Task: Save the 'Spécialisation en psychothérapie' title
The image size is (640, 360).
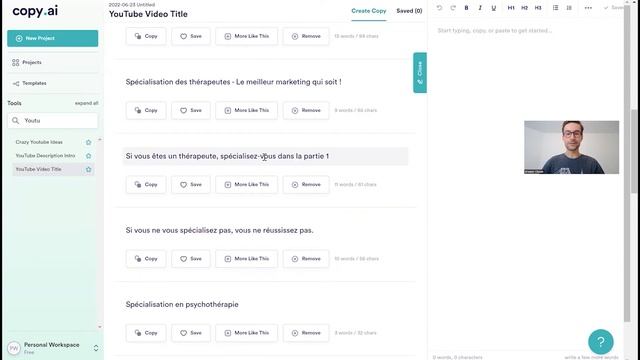Action: [x=191, y=333]
